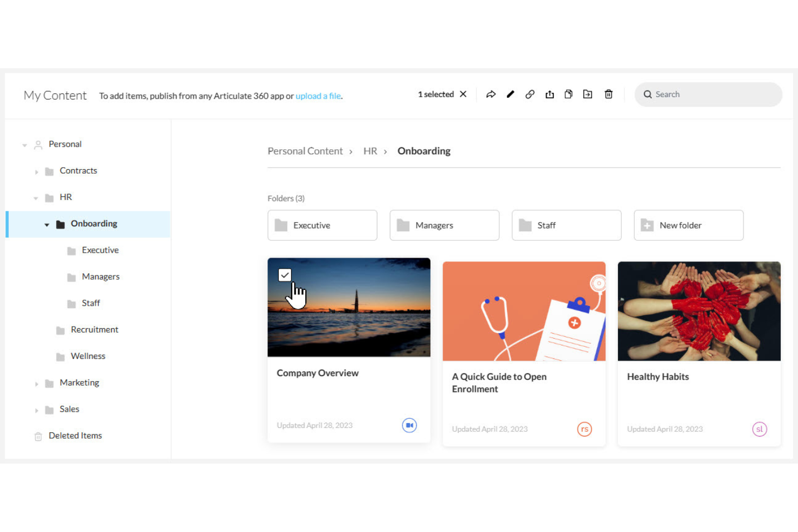Expand the Marketing folder arrow

click(36, 384)
